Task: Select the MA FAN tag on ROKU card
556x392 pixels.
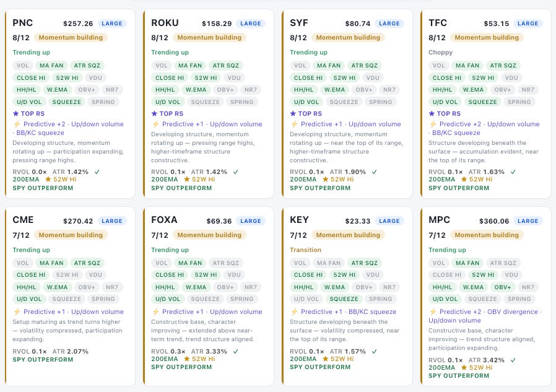Action: 190,66
